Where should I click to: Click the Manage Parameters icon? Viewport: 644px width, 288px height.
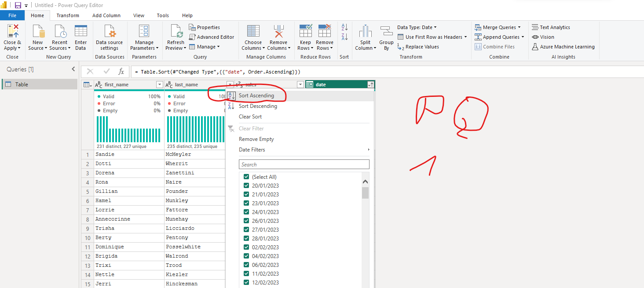point(144,32)
